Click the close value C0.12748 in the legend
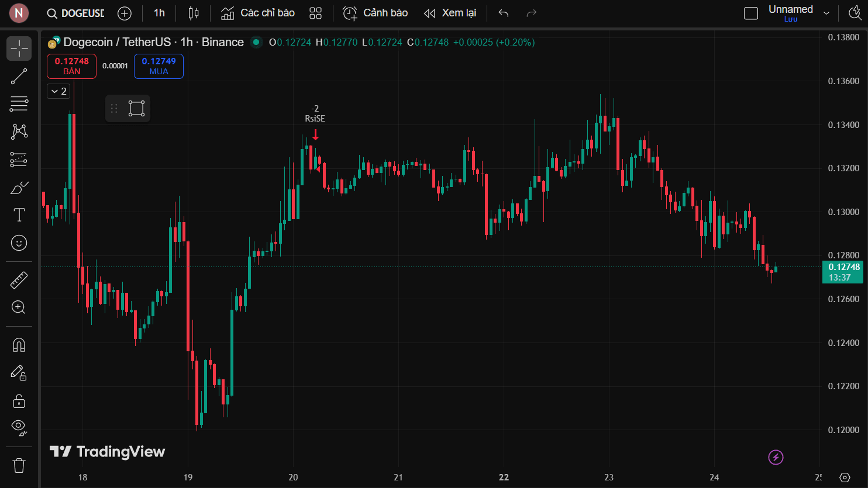This screenshot has width=868, height=488. click(428, 42)
